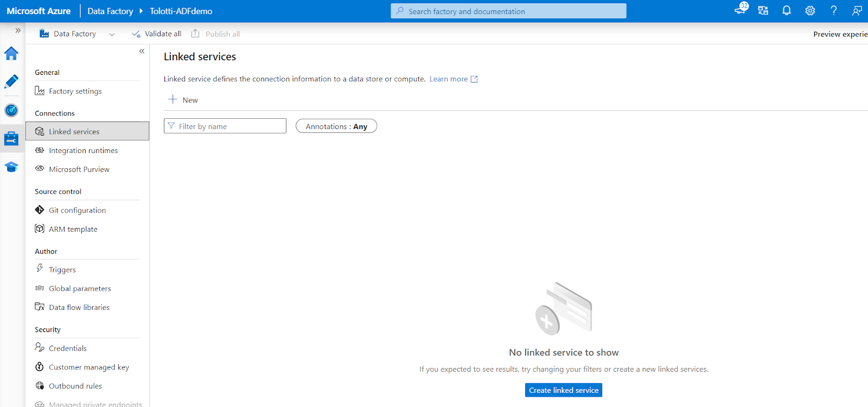The image size is (868, 407).
Task: Open Git configuration in Source control
Action: click(77, 210)
